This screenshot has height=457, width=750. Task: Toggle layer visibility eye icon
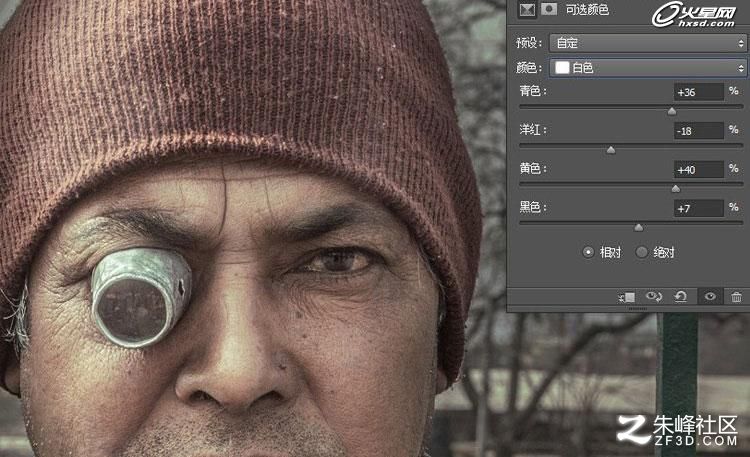tap(710, 297)
